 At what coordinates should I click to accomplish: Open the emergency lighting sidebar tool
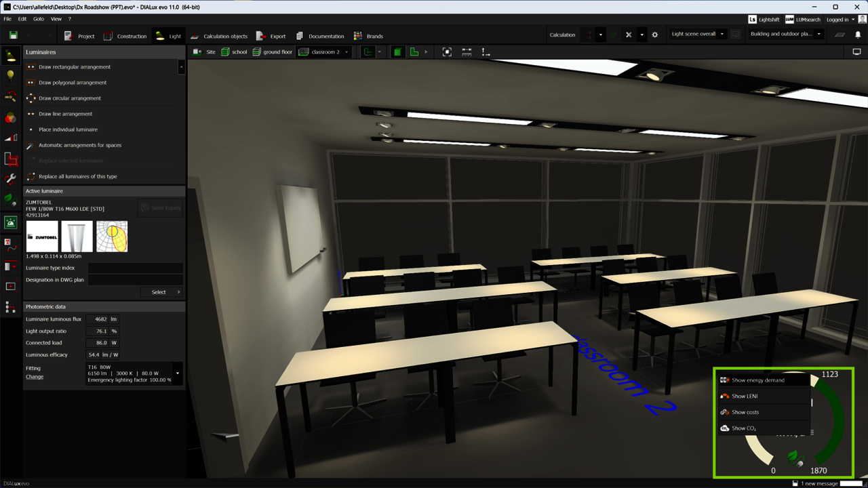(x=11, y=222)
